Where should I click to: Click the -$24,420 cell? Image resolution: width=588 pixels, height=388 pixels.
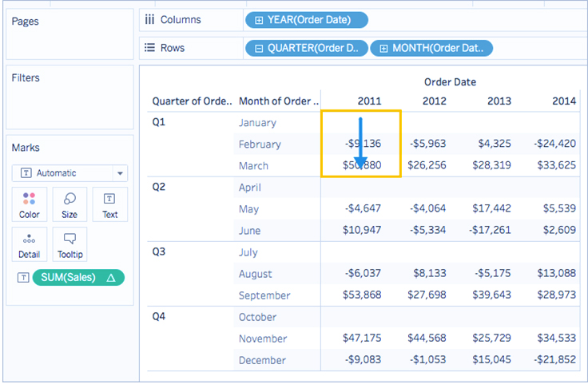(x=555, y=144)
